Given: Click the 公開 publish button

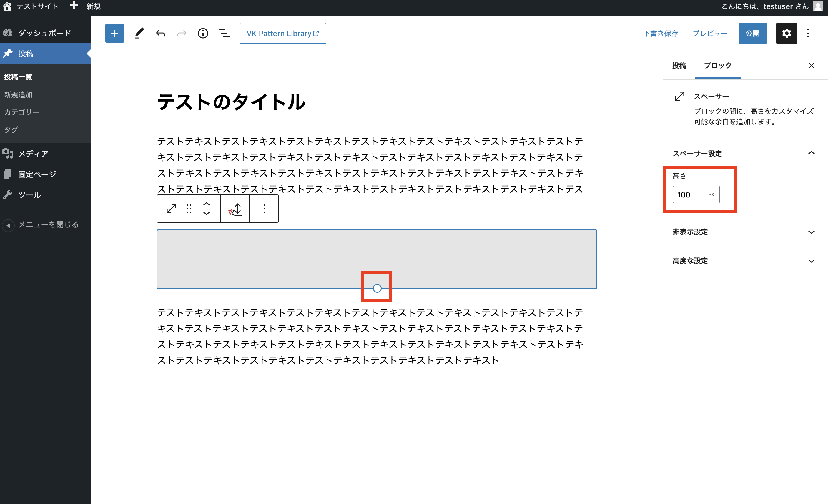Looking at the screenshot, I should pos(752,33).
